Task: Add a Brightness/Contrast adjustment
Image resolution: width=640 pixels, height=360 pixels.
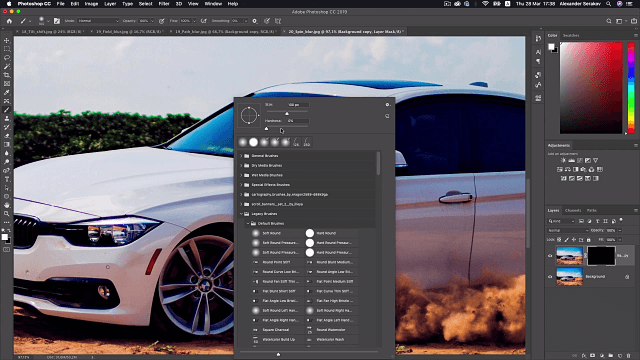Action: coord(563,160)
